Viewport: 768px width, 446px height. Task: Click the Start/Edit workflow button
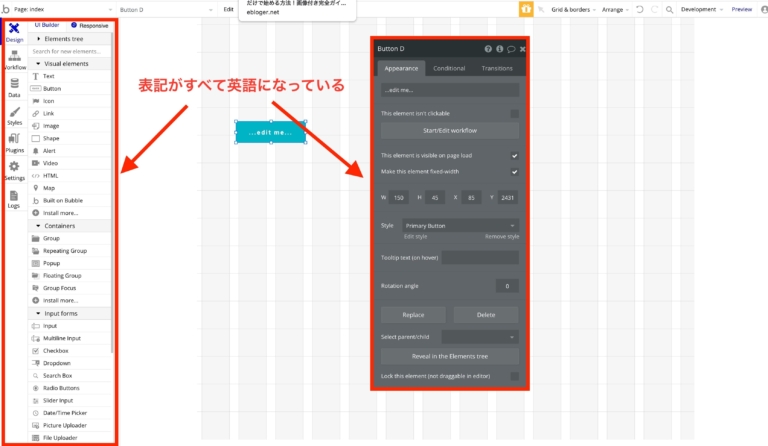coord(450,131)
